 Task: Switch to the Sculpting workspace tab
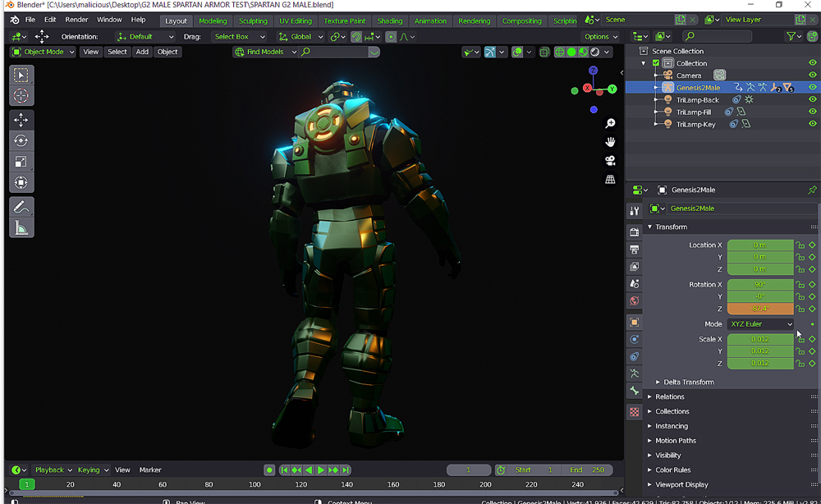coord(253,21)
